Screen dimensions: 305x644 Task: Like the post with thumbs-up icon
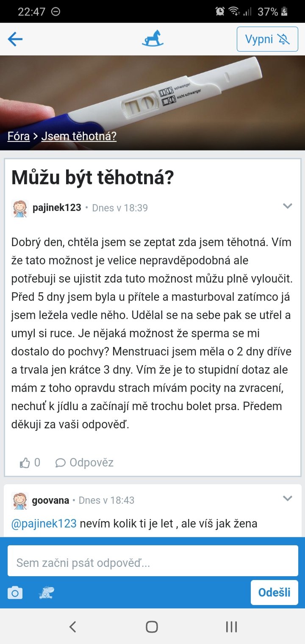[25, 463]
